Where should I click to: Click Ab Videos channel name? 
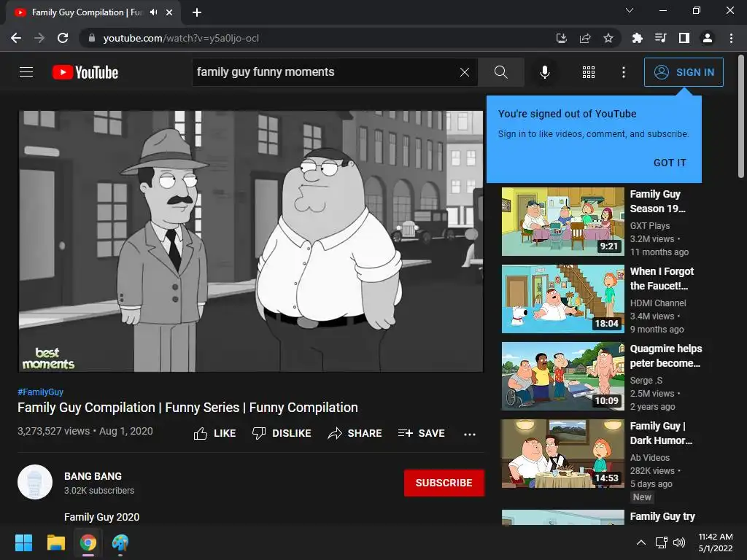[650, 458]
